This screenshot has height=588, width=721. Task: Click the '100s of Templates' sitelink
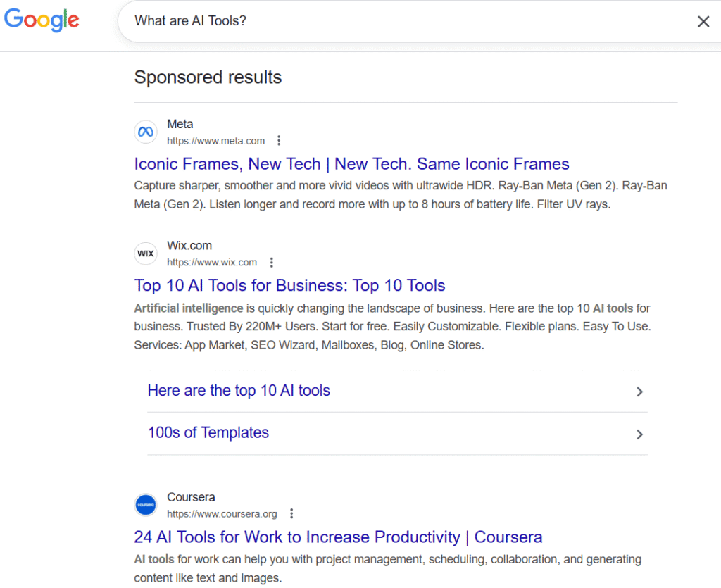click(x=208, y=432)
